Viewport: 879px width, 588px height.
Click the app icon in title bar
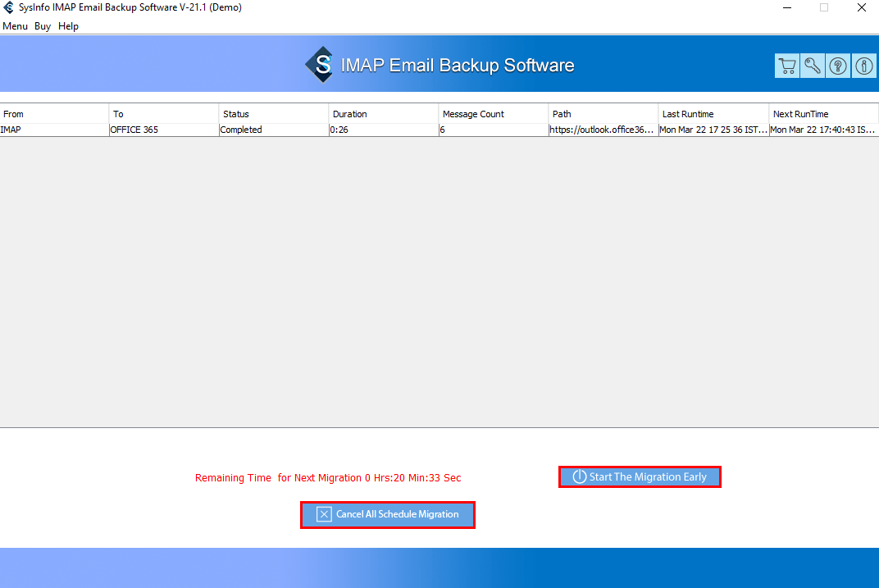tap(8, 7)
